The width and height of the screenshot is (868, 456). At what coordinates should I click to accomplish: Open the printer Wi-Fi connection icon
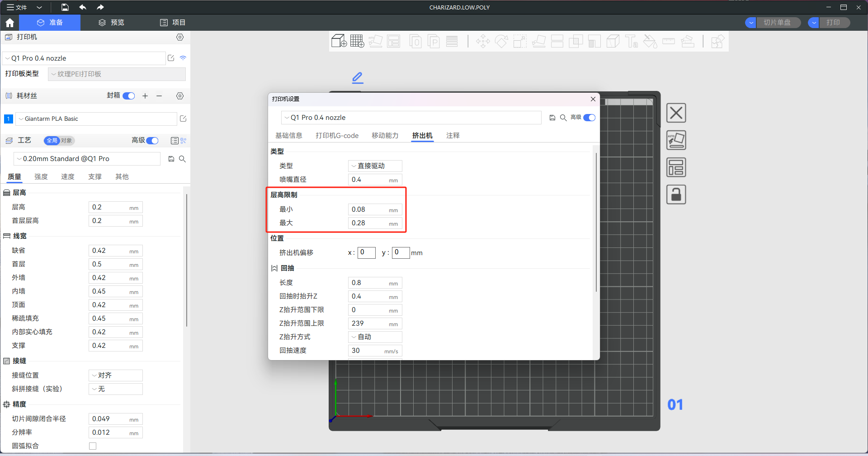[183, 58]
